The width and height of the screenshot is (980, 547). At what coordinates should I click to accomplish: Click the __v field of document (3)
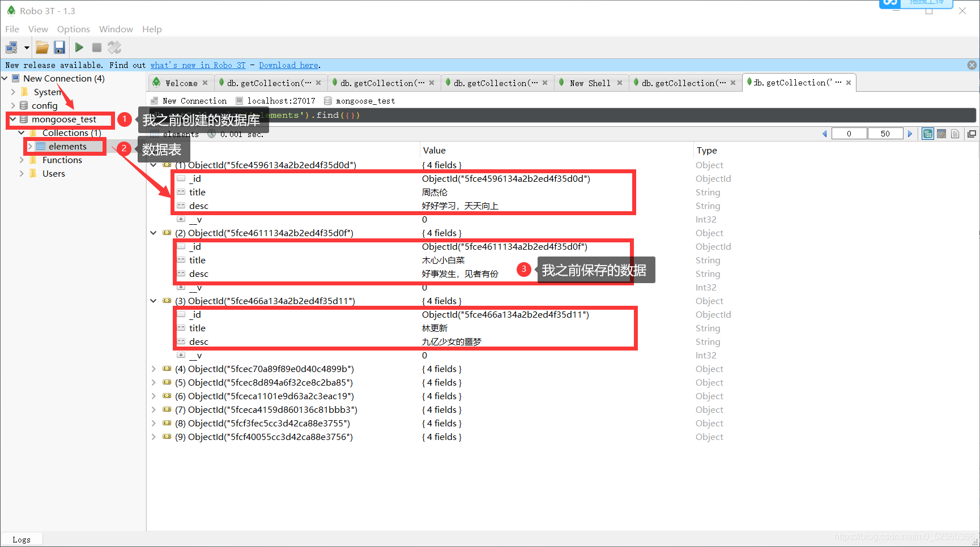[195, 355]
